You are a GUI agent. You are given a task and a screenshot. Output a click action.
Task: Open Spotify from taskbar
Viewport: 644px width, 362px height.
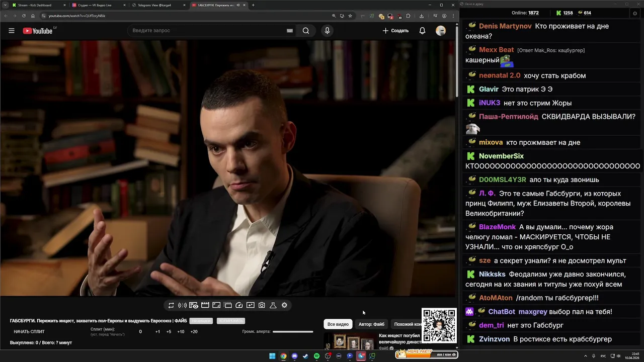tap(316, 356)
